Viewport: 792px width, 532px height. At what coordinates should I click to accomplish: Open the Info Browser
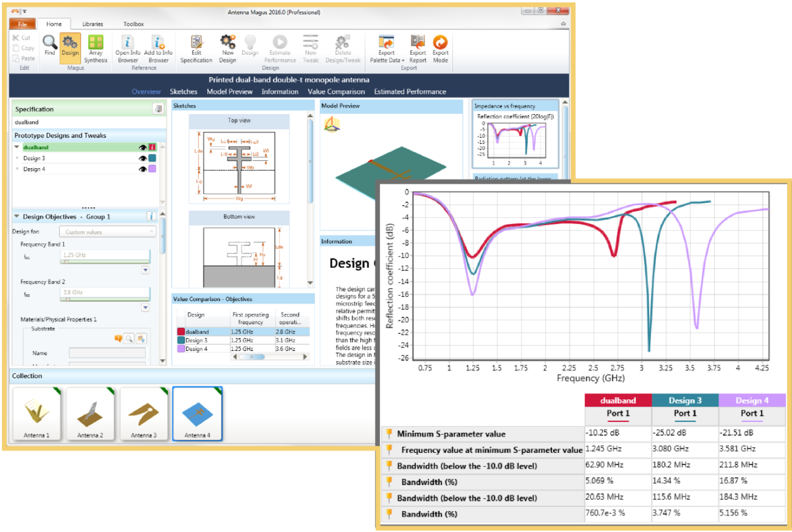pyautogui.click(x=128, y=49)
